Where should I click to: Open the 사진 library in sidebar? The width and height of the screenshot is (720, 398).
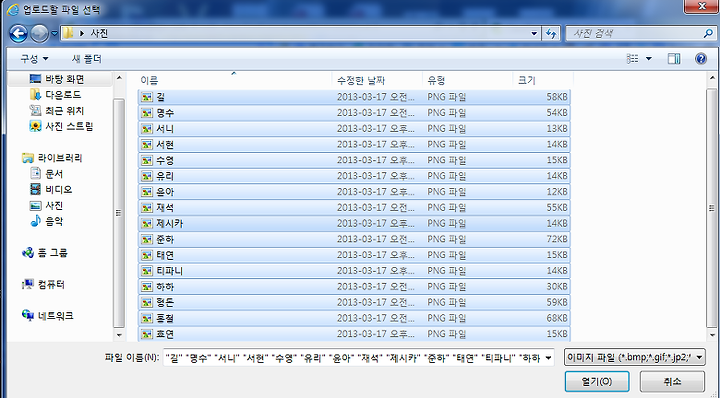coord(46,205)
